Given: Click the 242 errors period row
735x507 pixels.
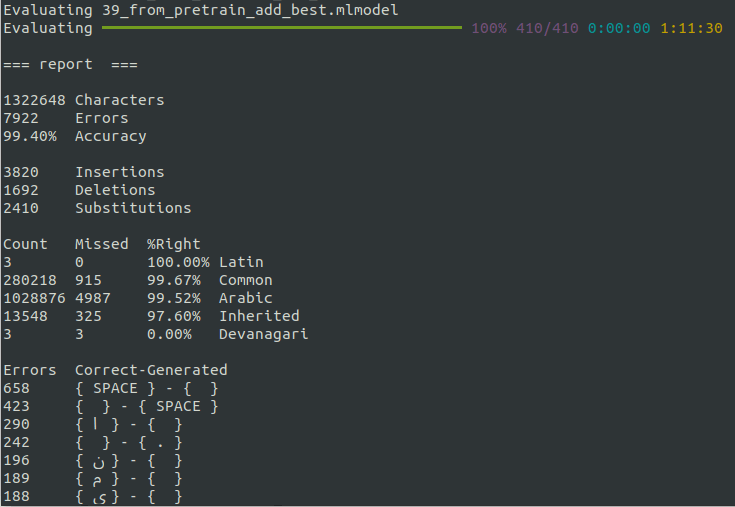Looking at the screenshot, I should click(128, 442).
